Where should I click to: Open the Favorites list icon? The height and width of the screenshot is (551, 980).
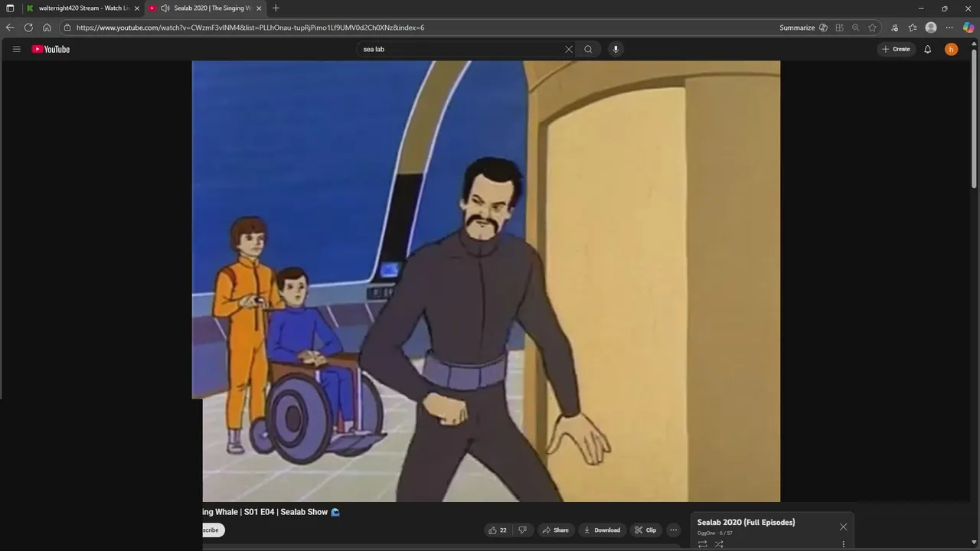pyautogui.click(x=913, y=28)
